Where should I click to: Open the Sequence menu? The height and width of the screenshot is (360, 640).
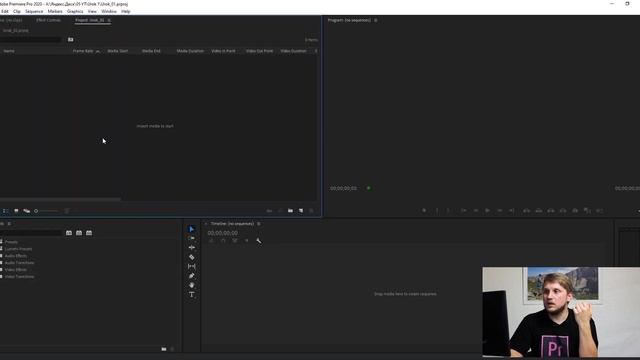click(x=34, y=11)
